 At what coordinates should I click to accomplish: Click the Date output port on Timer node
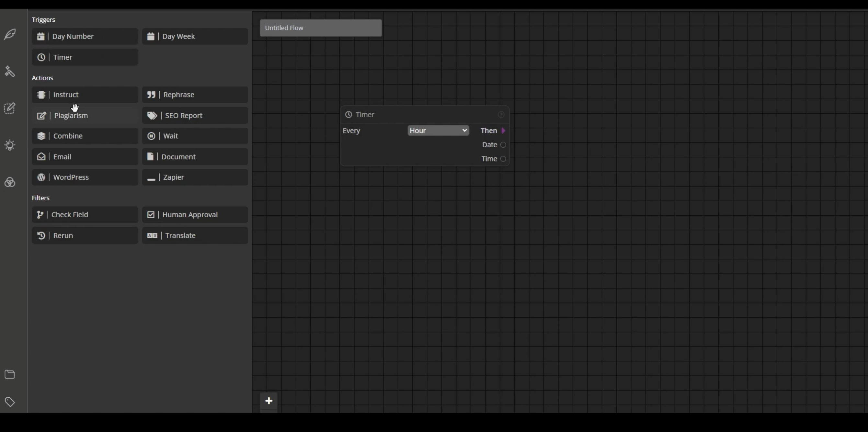(x=503, y=145)
